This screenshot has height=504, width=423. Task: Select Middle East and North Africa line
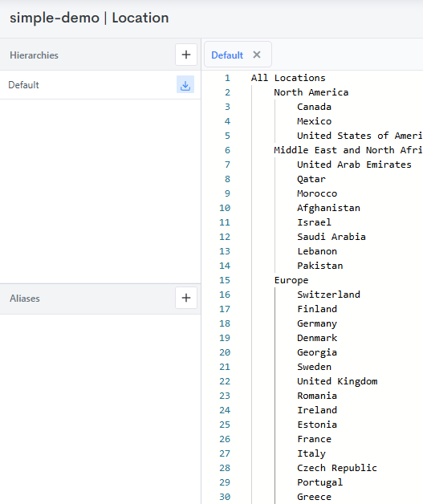348,150
